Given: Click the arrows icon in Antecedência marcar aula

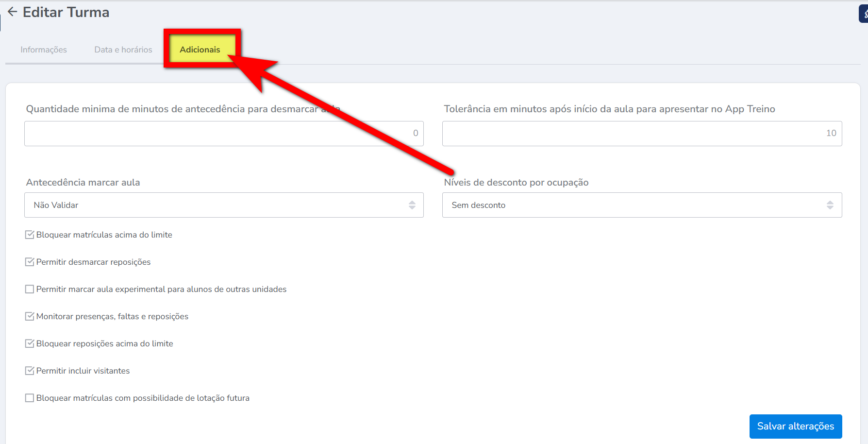Looking at the screenshot, I should pyautogui.click(x=412, y=205).
